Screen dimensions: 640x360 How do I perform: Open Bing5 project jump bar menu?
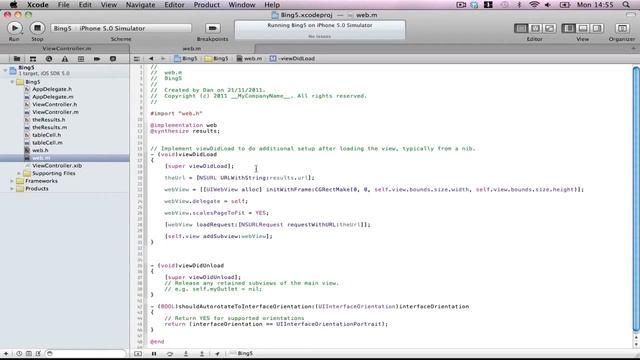[x=186, y=59]
